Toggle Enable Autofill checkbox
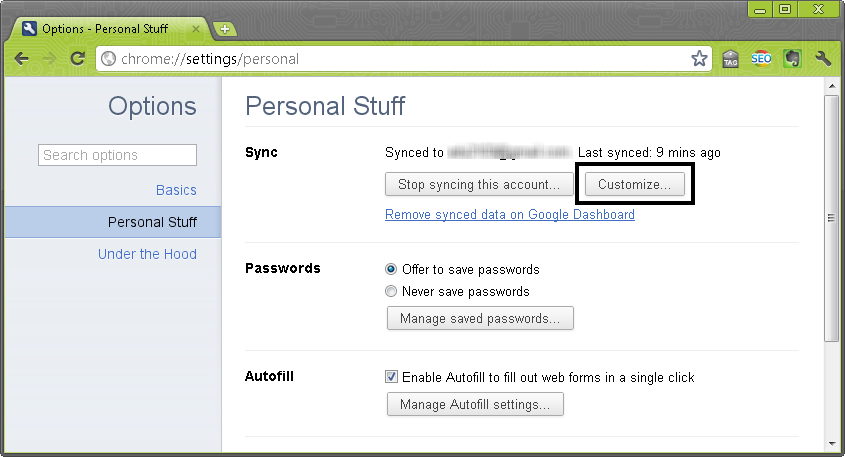 [391, 377]
